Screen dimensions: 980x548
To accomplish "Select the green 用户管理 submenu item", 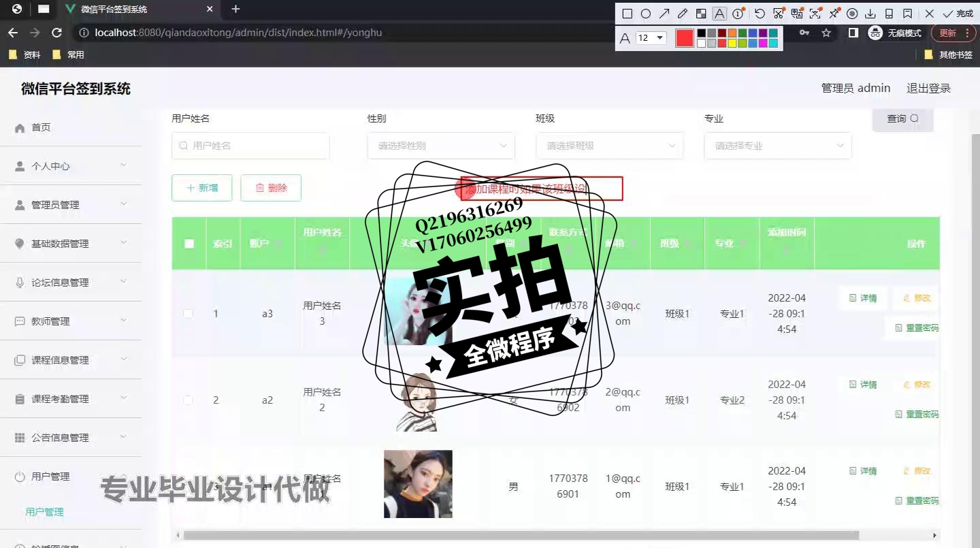I will (x=45, y=512).
